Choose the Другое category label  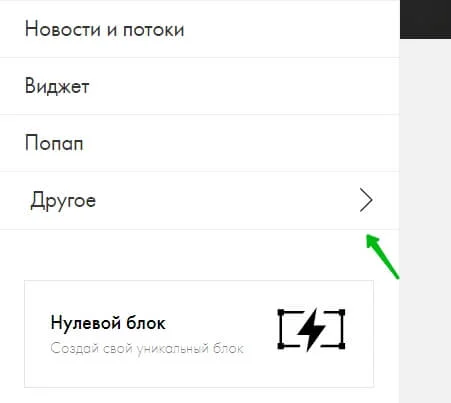coord(63,201)
